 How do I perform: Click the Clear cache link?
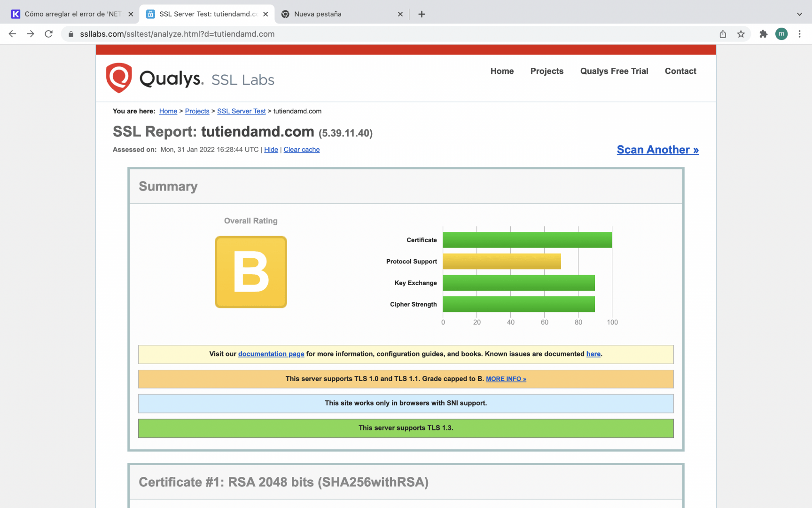point(302,150)
